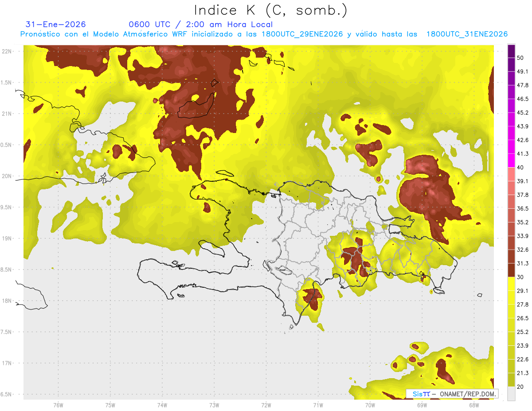Click the '30' color scale value
Screen dimensions: 532x411
coord(521,277)
